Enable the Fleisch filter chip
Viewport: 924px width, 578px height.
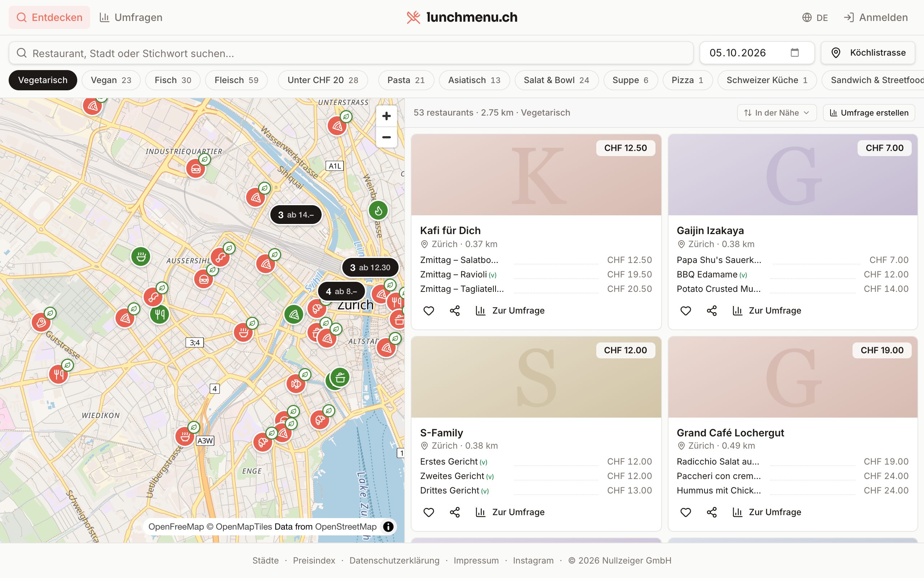(236, 80)
